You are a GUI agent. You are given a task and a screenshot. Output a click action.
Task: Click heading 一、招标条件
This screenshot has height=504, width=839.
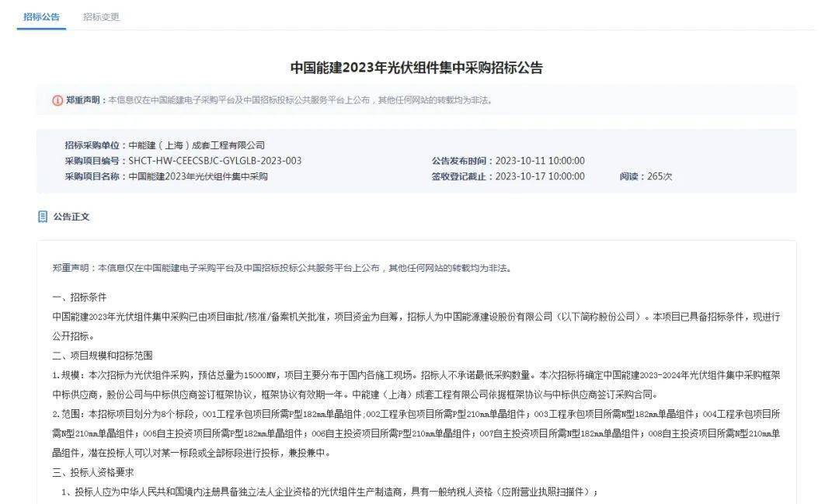[79, 297]
